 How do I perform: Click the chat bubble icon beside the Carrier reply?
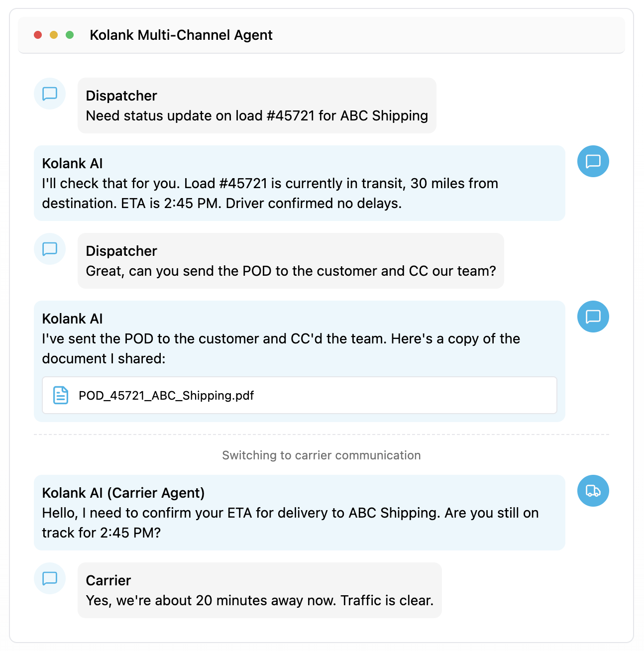pos(50,578)
